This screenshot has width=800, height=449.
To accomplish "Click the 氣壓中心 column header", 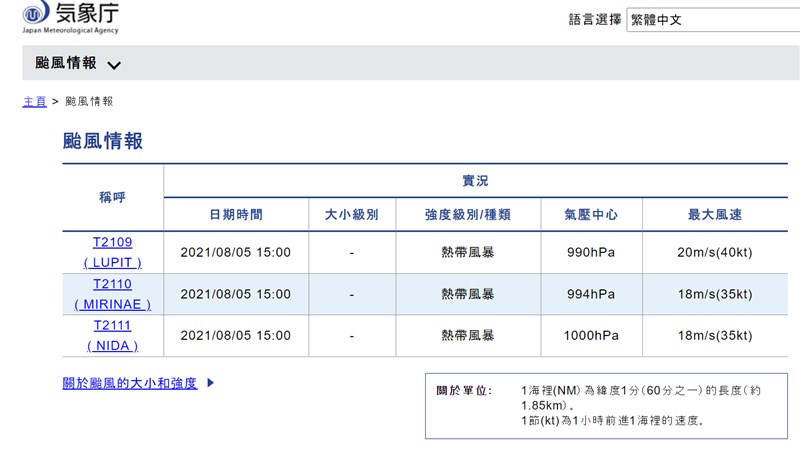I will [x=590, y=215].
